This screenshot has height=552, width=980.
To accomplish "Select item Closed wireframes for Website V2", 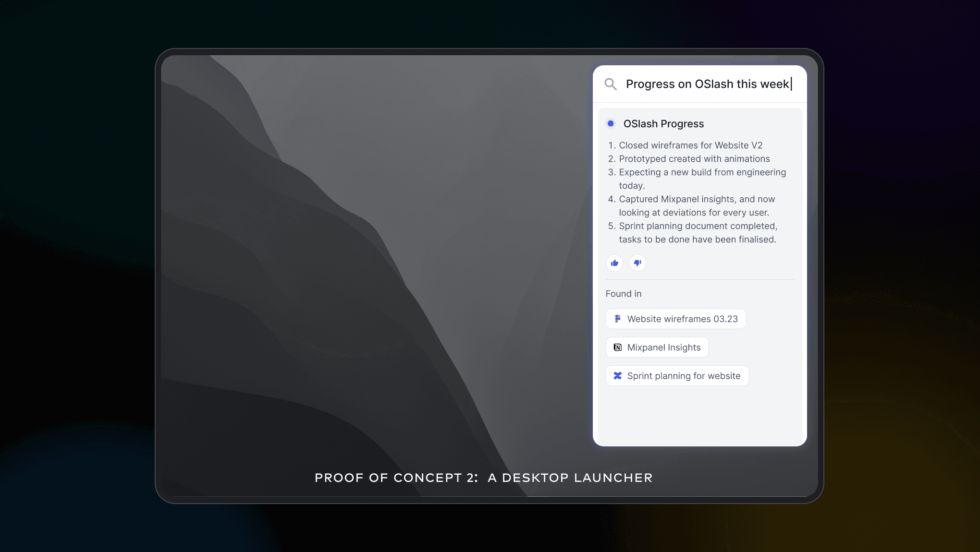I will [x=690, y=145].
